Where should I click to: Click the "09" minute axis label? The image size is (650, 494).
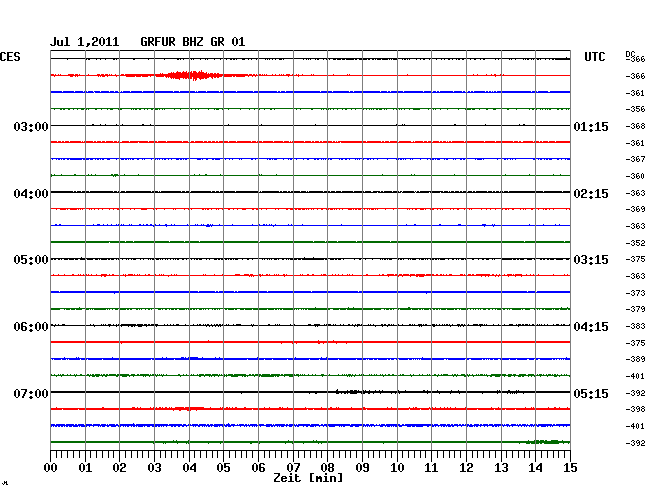tap(362, 467)
